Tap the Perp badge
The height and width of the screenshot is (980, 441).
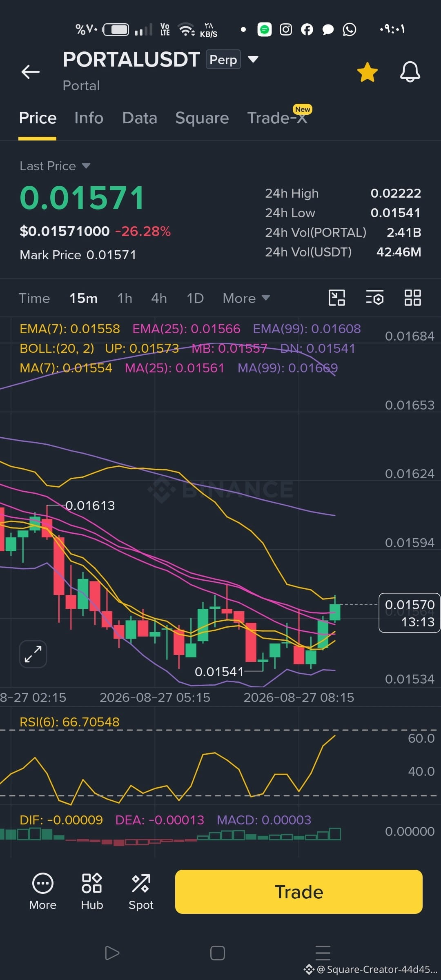(x=223, y=60)
